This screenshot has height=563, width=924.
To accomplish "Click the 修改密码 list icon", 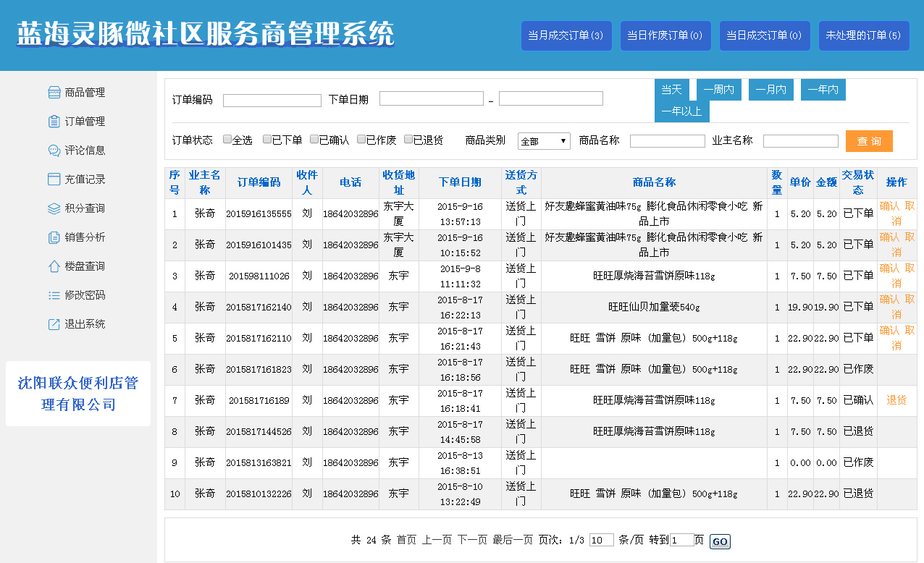I will (54, 295).
